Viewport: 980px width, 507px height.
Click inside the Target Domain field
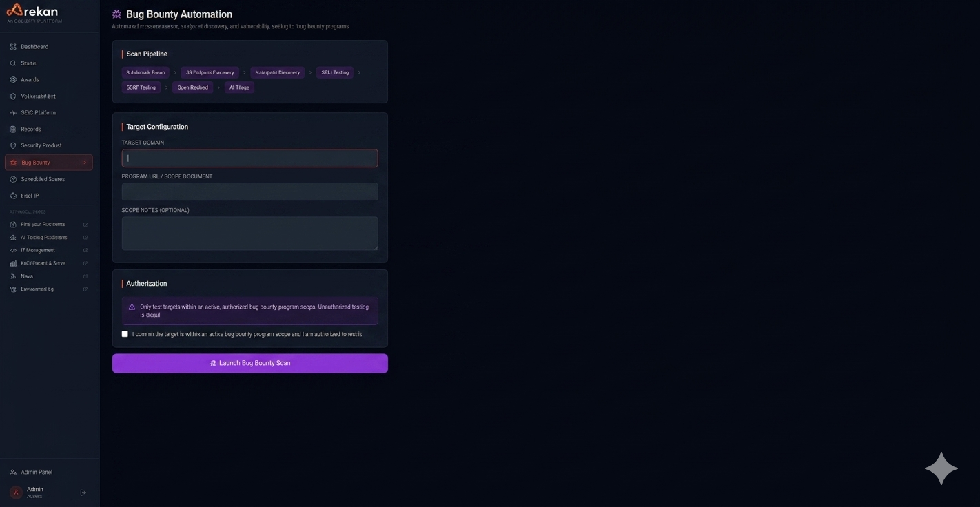tap(249, 158)
